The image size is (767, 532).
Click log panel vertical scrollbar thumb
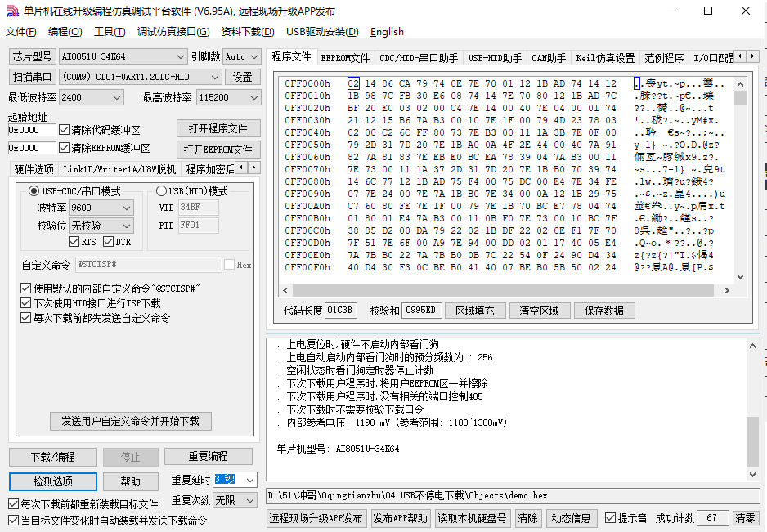pos(752,441)
